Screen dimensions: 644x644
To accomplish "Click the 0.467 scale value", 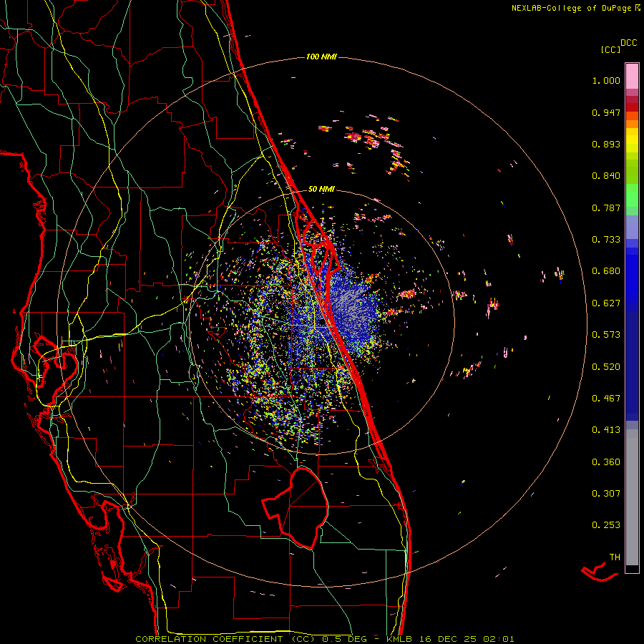I will coord(606,399).
